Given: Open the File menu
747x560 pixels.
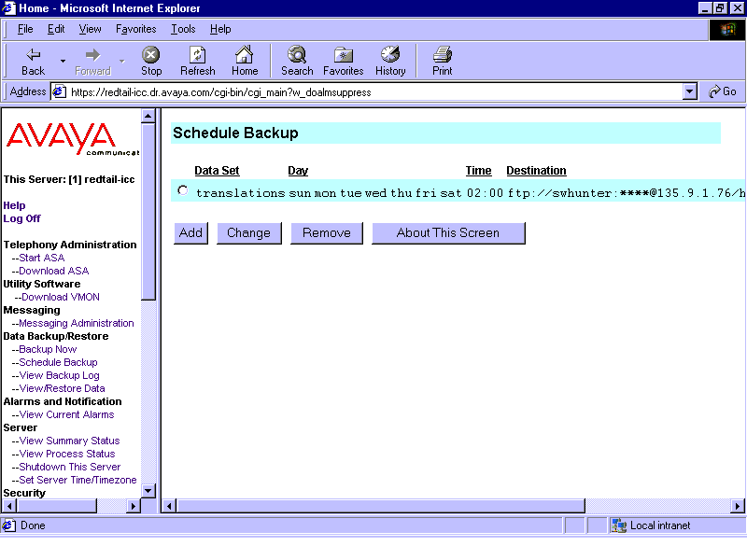Looking at the screenshot, I should click(25, 29).
